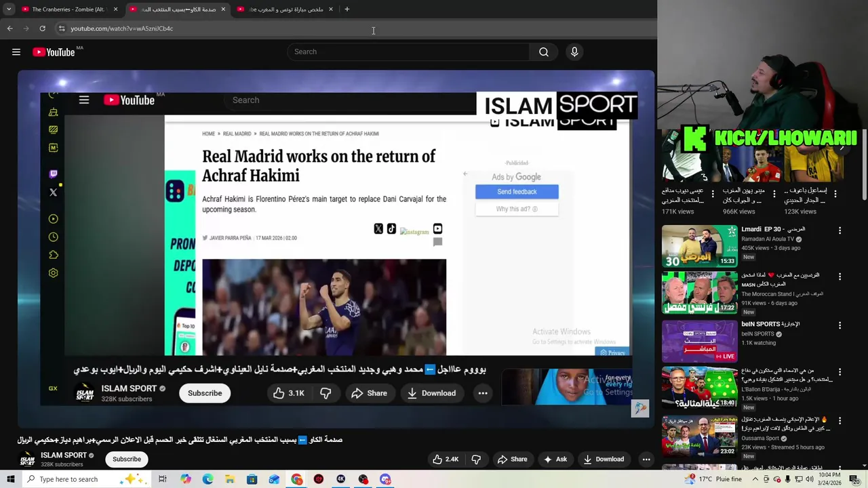Open the settings gear in the Opera sidebar
868x488 pixels.
click(53, 273)
